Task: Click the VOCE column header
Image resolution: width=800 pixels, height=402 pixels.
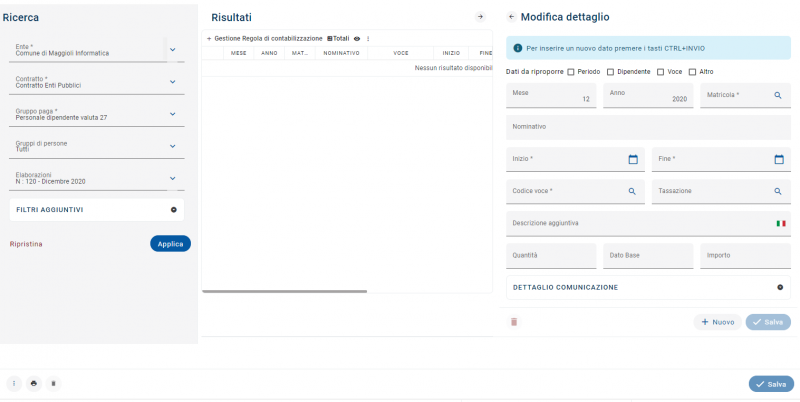Action: pos(401,53)
